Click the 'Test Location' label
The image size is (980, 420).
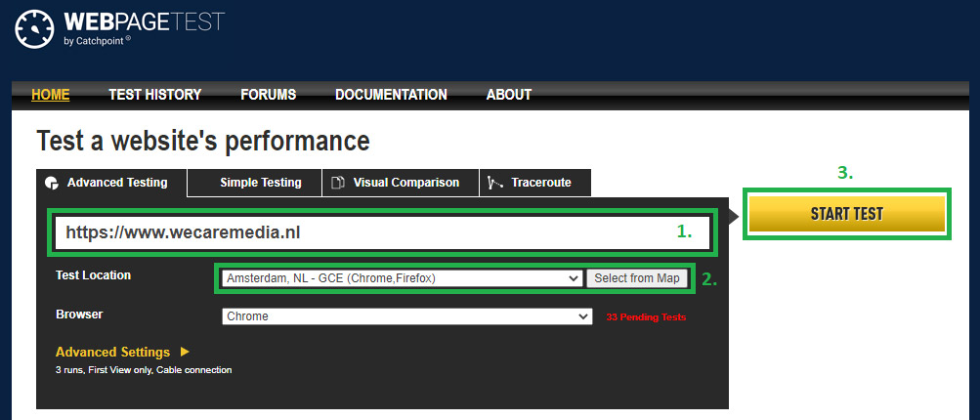(93, 275)
